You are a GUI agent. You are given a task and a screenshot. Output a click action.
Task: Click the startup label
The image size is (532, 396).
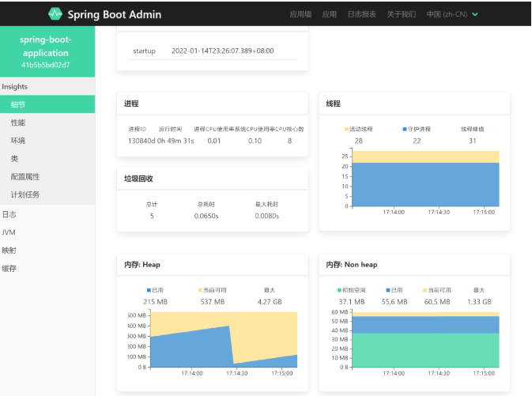point(144,51)
